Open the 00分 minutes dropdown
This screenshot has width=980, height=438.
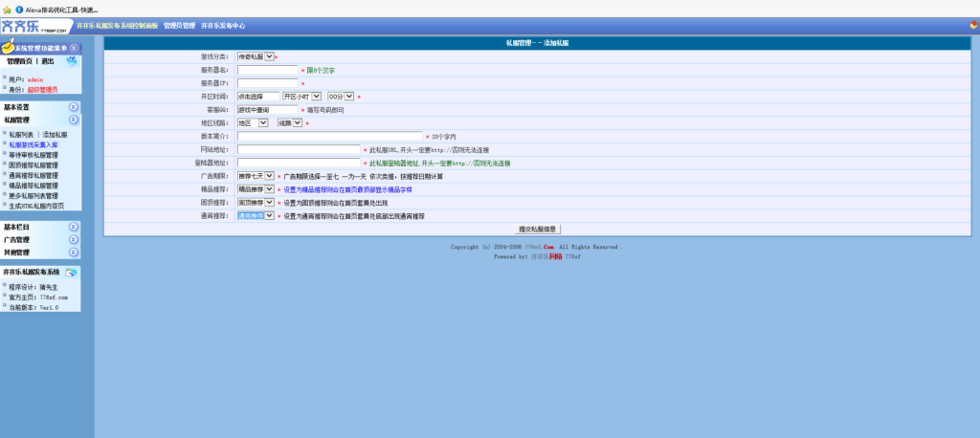341,97
